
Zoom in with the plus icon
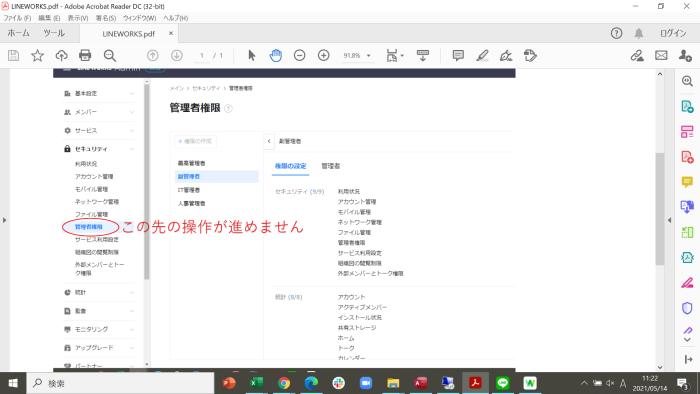pos(324,55)
